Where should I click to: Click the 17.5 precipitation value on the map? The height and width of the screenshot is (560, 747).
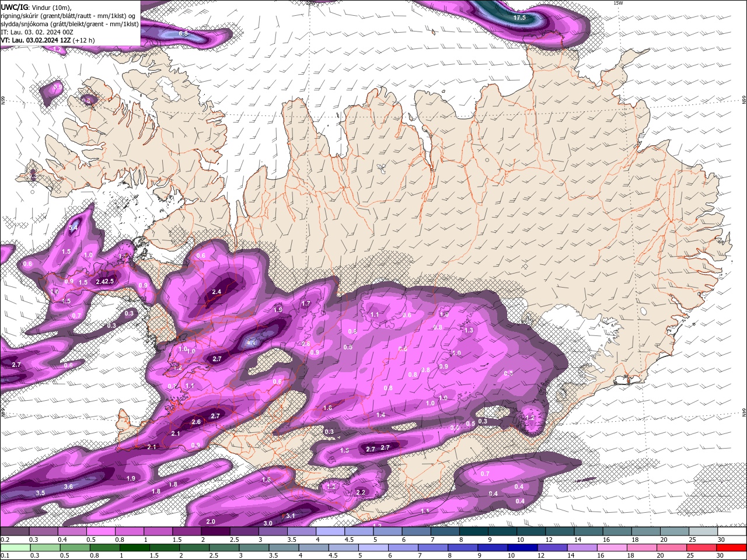pyautogui.click(x=519, y=17)
